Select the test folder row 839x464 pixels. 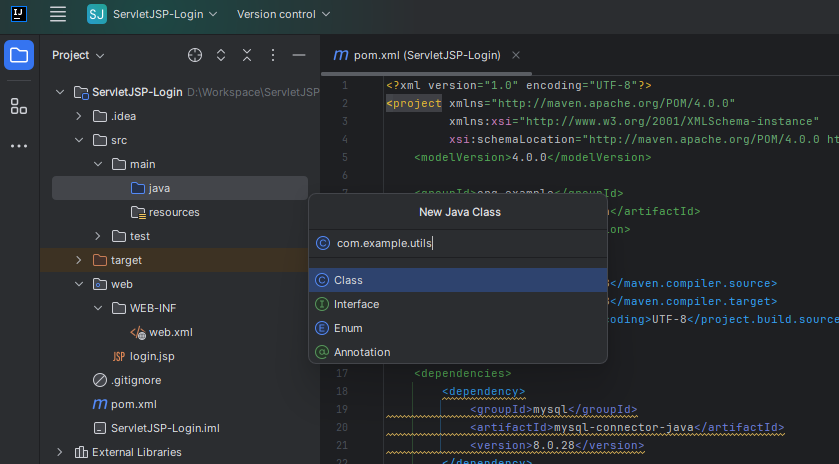tap(180, 236)
